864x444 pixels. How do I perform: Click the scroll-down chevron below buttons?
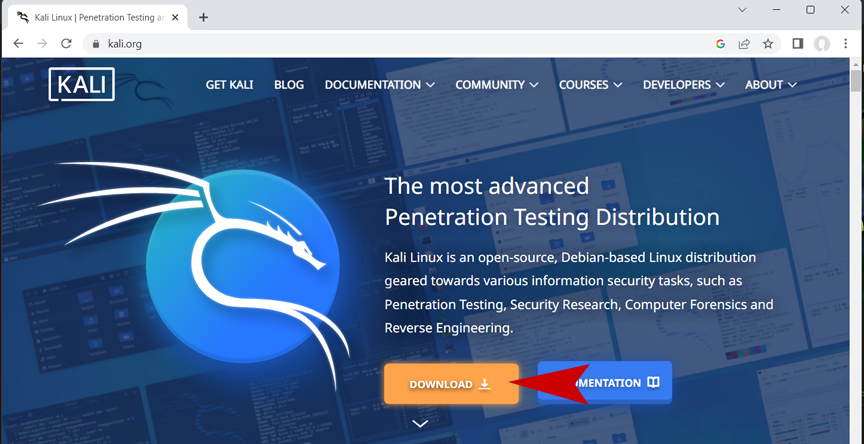coord(420,424)
